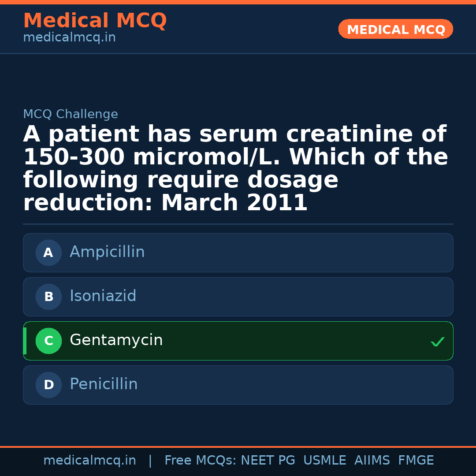Click the green checkmark on the Gentamycin row
The height and width of the screenshot is (476, 476).
pyautogui.click(x=437, y=342)
